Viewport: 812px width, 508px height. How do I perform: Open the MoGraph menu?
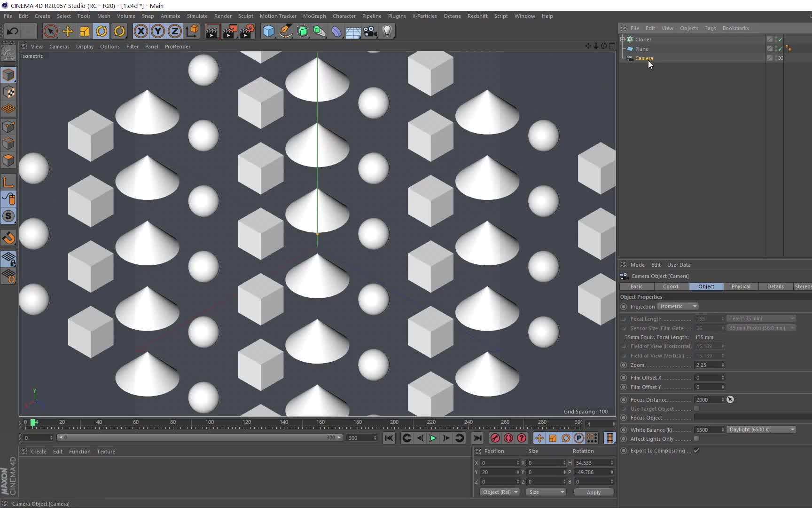(x=314, y=16)
